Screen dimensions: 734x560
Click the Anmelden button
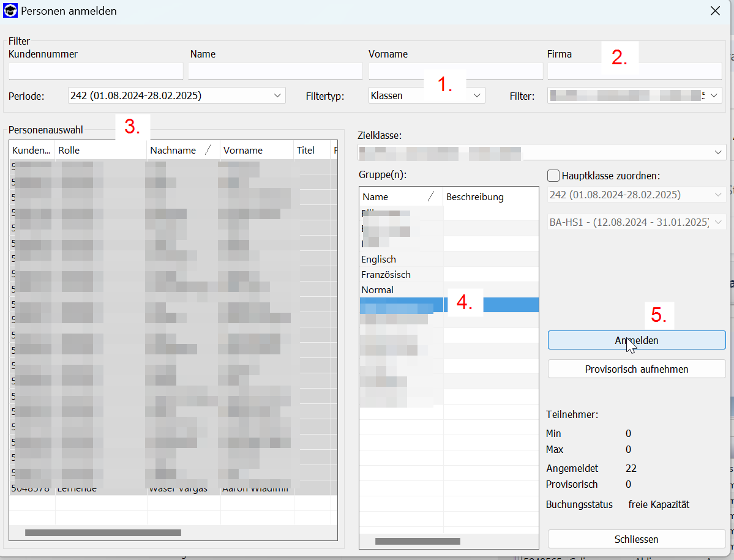pos(637,340)
